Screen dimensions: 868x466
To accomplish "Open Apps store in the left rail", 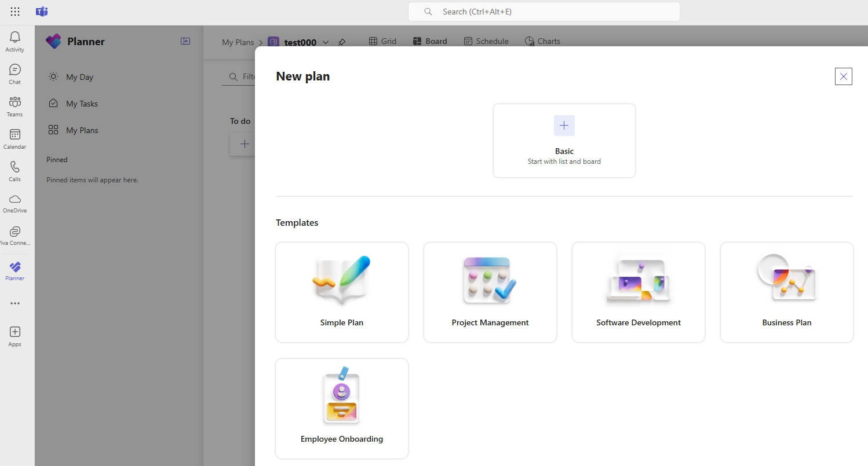I will click(x=15, y=336).
